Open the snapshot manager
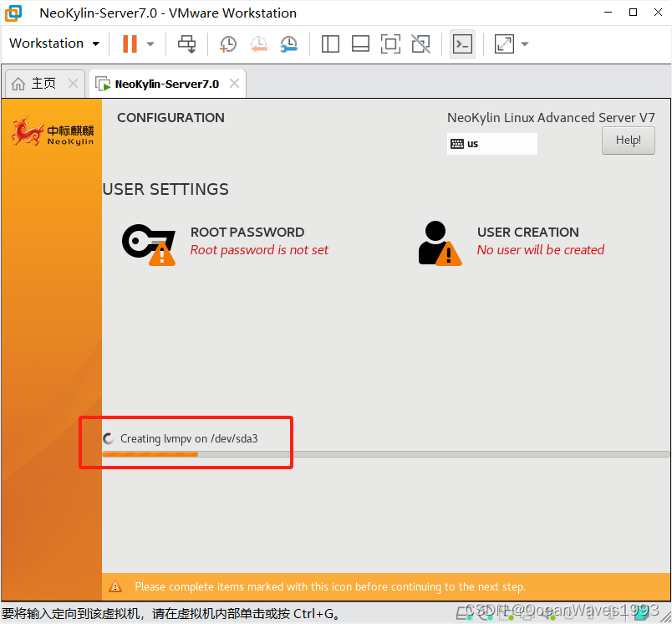This screenshot has width=672, height=624. click(x=289, y=43)
